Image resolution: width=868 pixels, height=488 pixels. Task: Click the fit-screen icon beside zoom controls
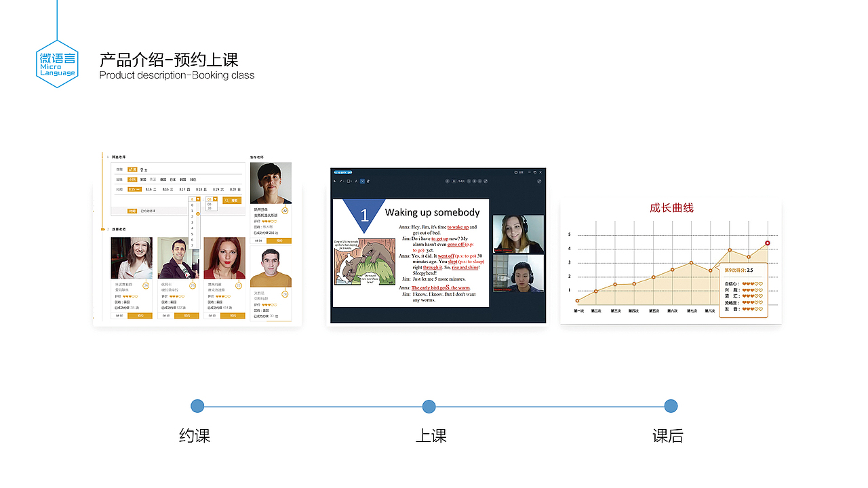tap(486, 181)
